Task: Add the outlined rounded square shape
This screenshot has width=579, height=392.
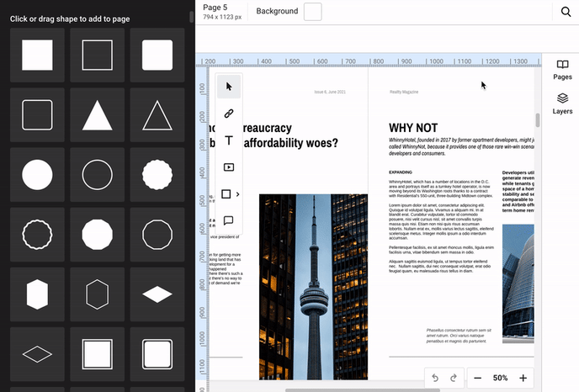Action: (37, 114)
